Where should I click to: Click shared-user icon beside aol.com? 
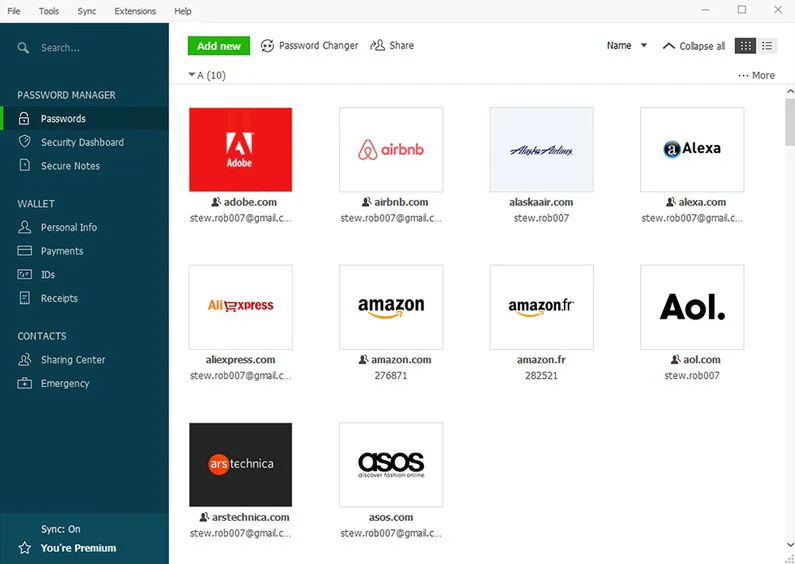675,360
